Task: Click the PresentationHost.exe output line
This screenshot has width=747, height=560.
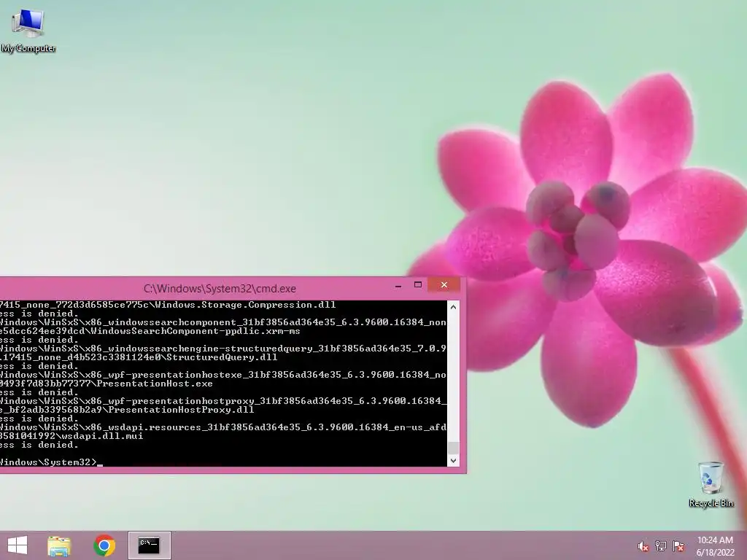Action: point(107,384)
